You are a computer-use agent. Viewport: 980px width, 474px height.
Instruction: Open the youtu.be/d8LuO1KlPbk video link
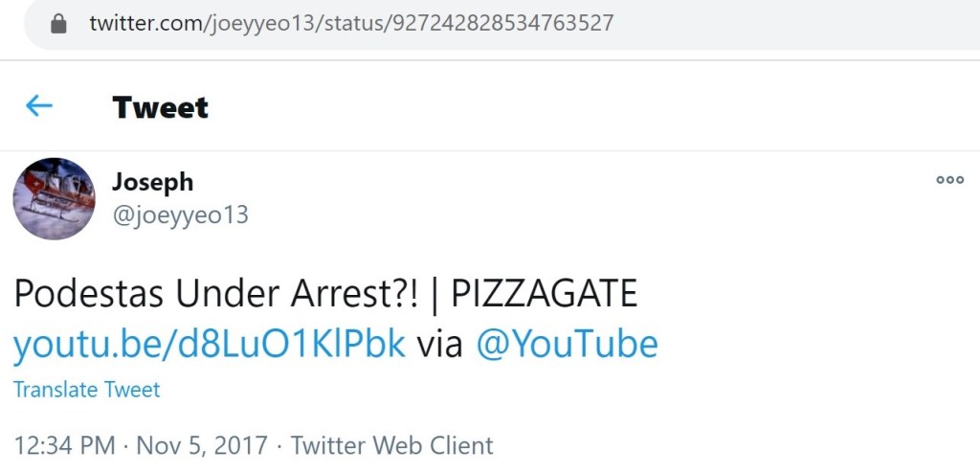tap(209, 344)
